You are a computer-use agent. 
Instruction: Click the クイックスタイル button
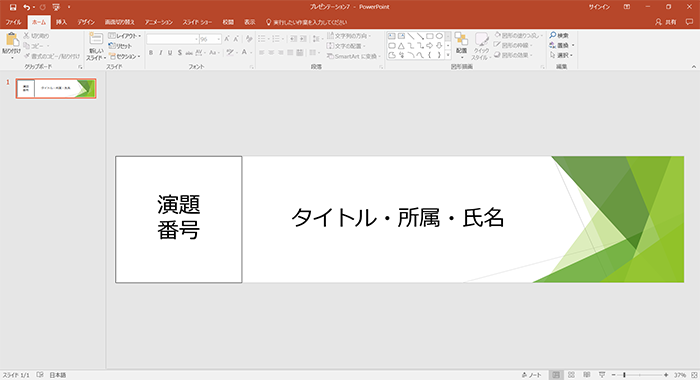coord(481,46)
